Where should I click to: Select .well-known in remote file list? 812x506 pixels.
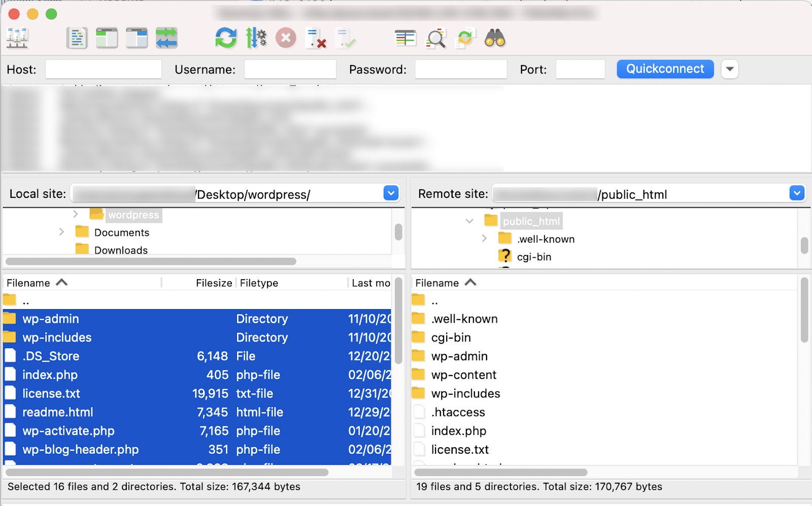point(604,319)
